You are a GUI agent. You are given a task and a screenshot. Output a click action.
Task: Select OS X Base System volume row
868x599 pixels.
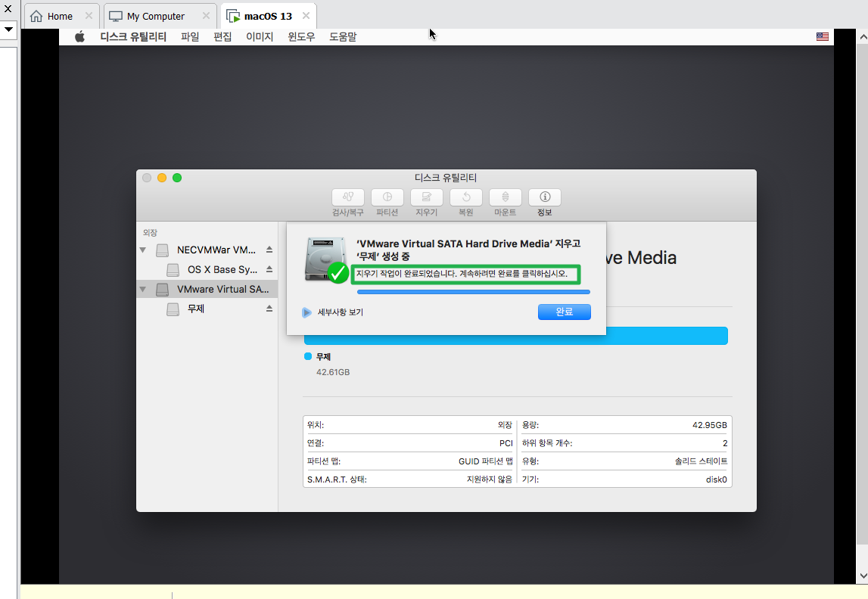207,270
